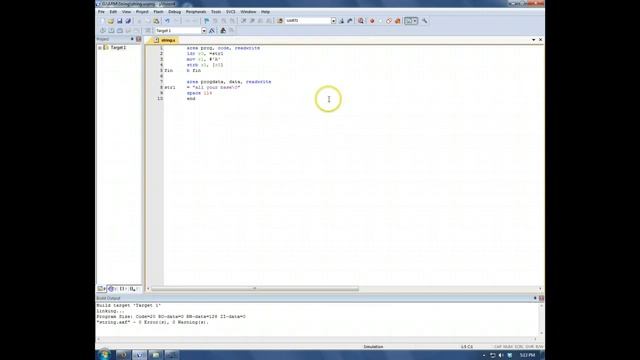
Task: Select Target 1 in Project tree
Action: [118, 48]
